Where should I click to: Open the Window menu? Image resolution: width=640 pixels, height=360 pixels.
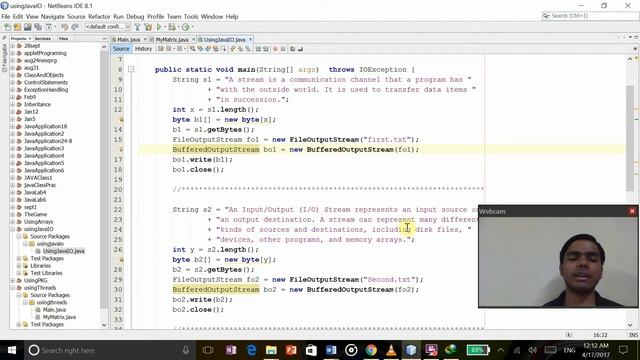(x=212, y=17)
